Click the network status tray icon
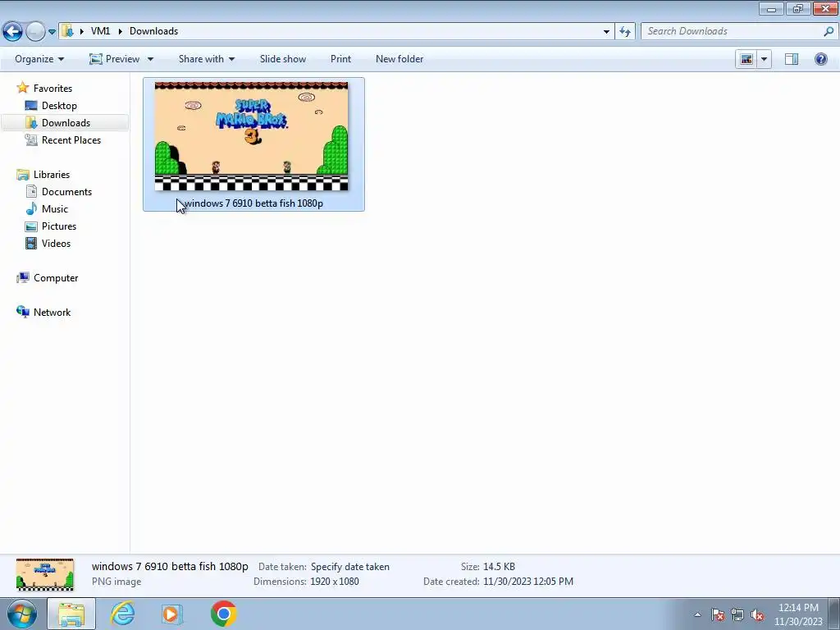Image resolution: width=840 pixels, height=630 pixels. (x=737, y=614)
